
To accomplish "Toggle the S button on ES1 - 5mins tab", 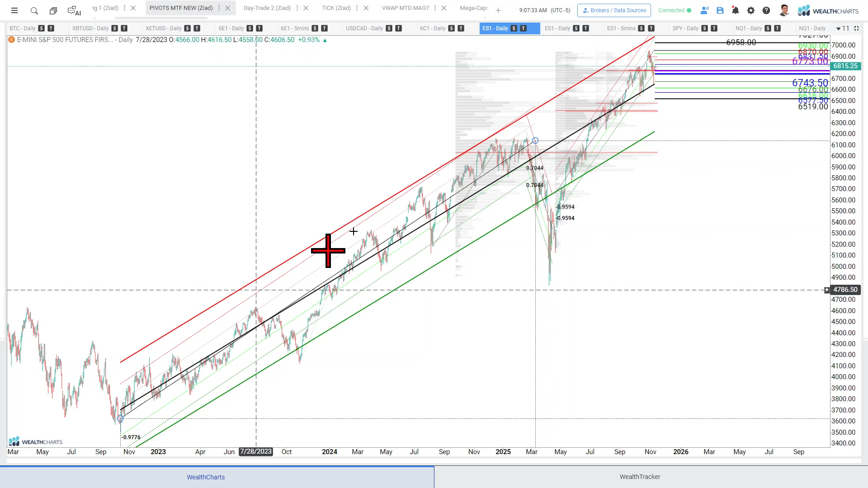I will coord(642,28).
